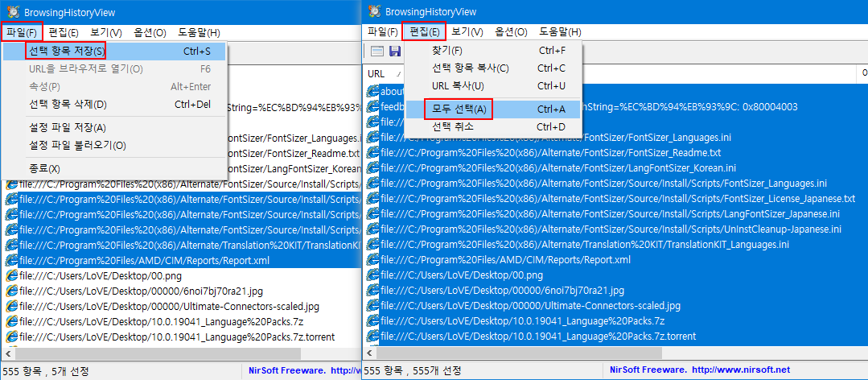
Task: Select 10.0.19041_Language%20Packs.7z row in right window
Action: coord(523,321)
